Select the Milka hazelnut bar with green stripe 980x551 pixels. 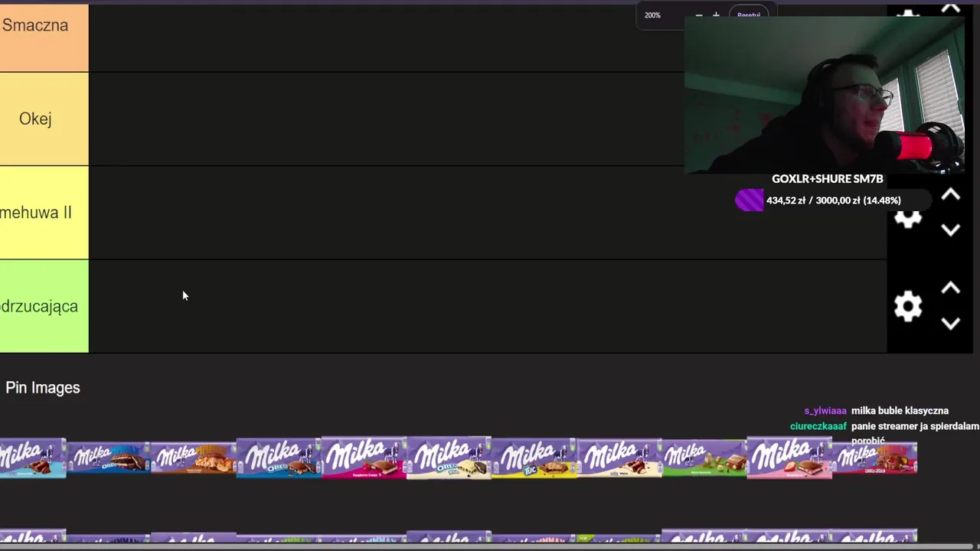(704, 458)
